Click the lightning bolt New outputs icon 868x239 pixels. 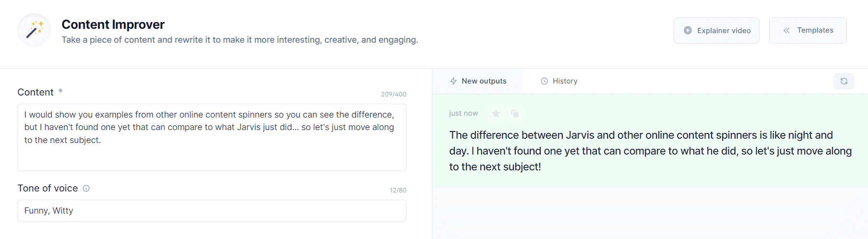(x=453, y=81)
